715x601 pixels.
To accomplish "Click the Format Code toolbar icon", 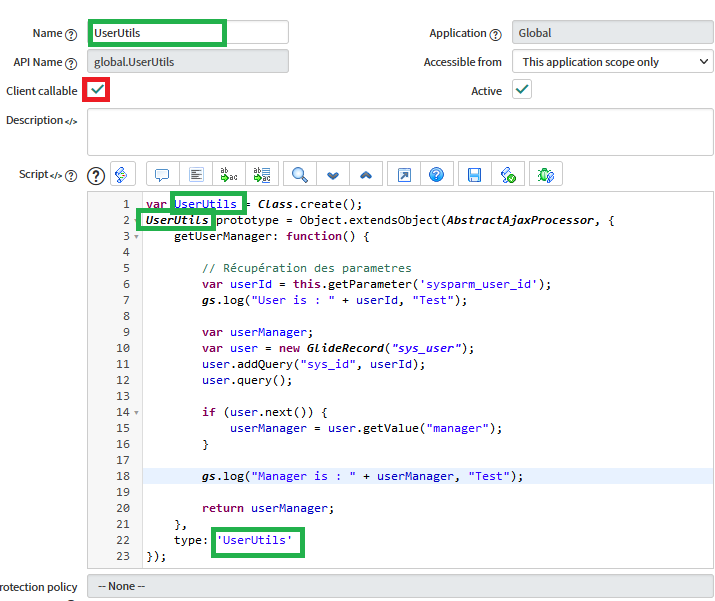I will tap(196, 174).
